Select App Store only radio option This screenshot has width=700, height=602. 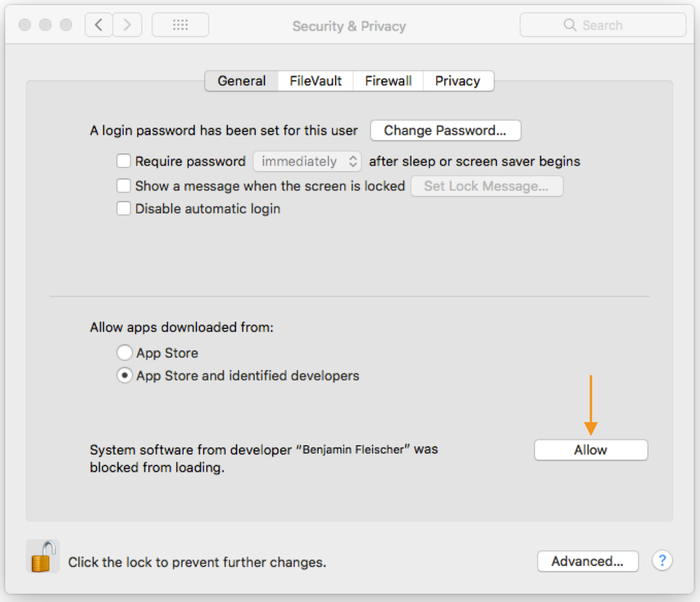click(124, 353)
